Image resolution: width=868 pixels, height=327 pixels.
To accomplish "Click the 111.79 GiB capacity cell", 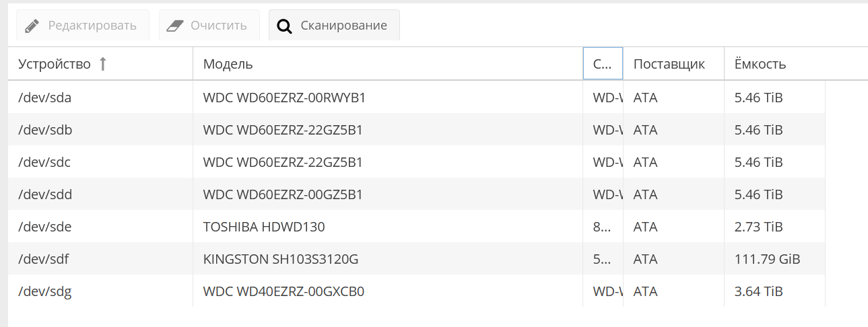I will [767, 259].
